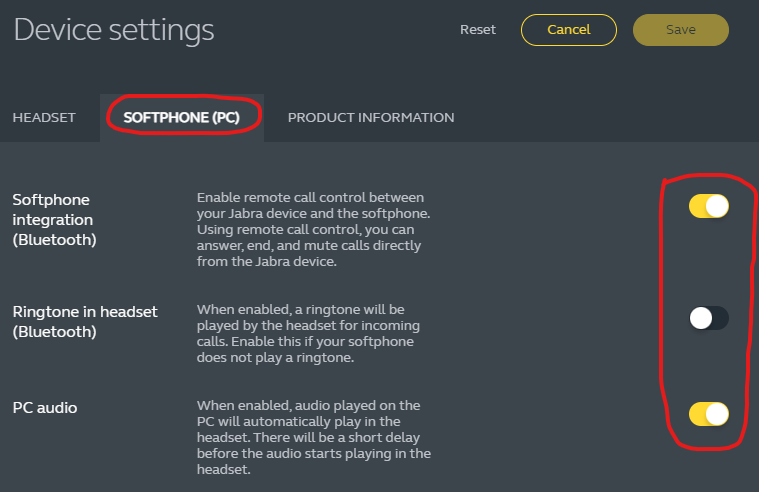The width and height of the screenshot is (759, 492).
Task: Open the PRODUCT INFORMATION tab
Action: [371, 118]
